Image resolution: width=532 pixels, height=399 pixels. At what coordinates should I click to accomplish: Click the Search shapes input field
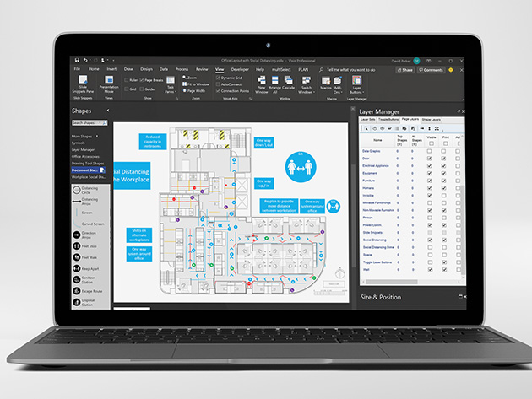click(x=88, y=124)
